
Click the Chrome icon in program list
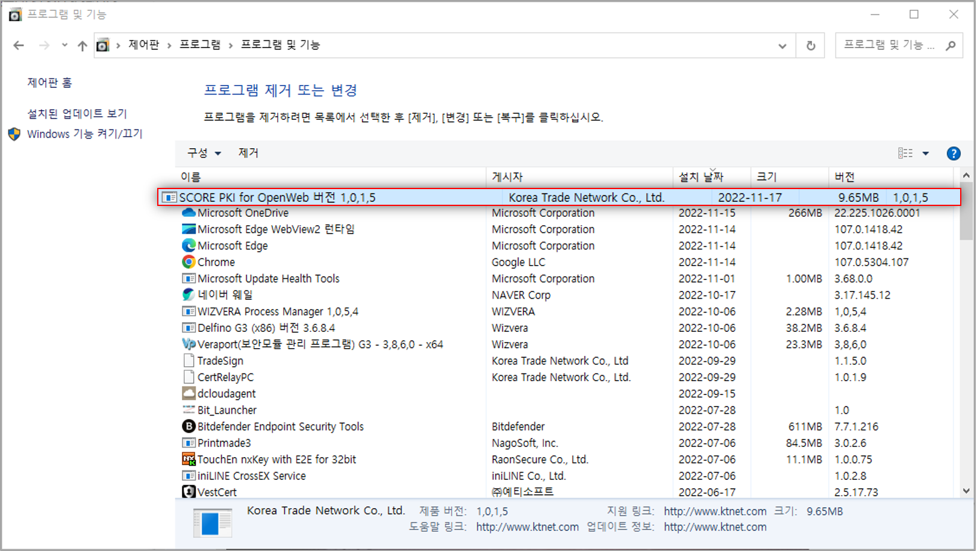click(189, 262)
